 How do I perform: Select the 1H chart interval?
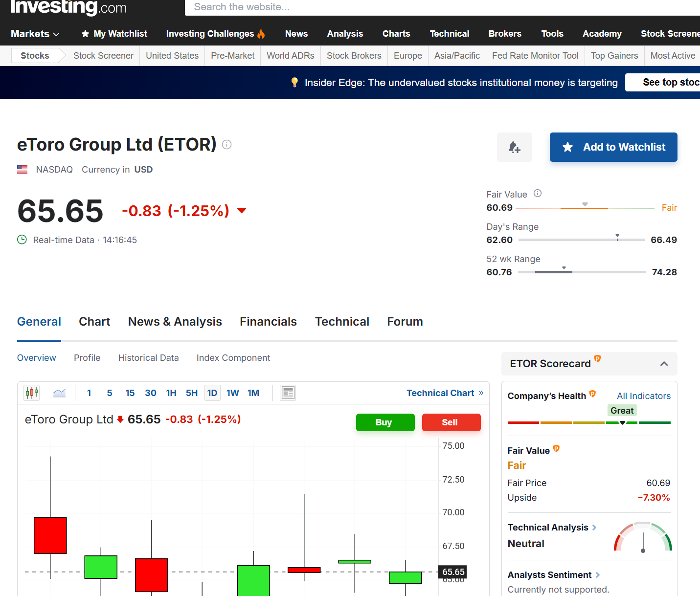pyautogui.click(x=171, y=393)
